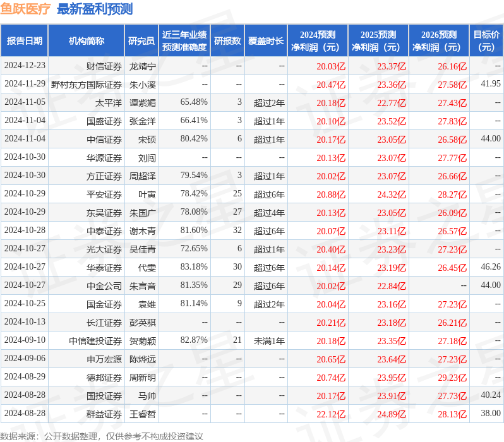Click institution 华泰证券
This screenshot has height=442, width=504.
click(x=104, y=268)
